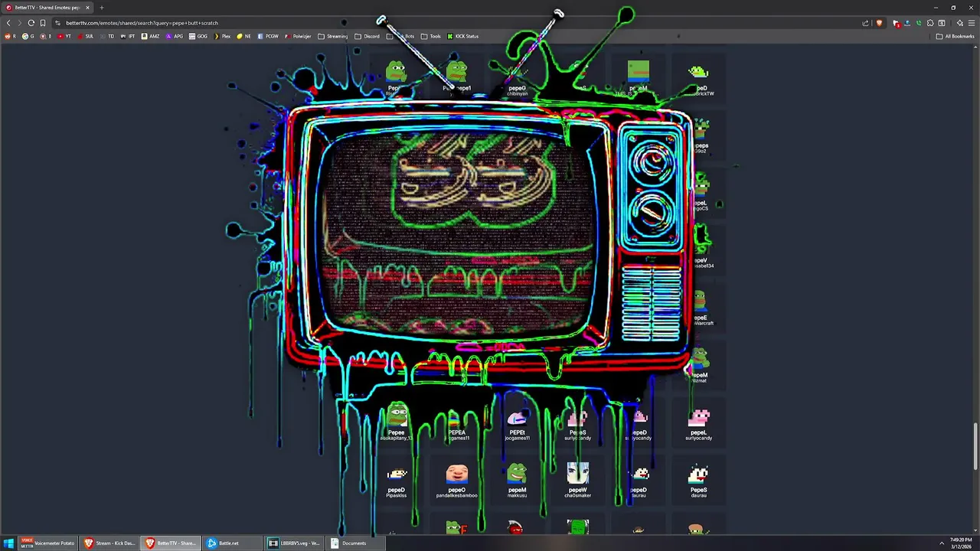Click the share page icon in the address bar

(866, 23)
